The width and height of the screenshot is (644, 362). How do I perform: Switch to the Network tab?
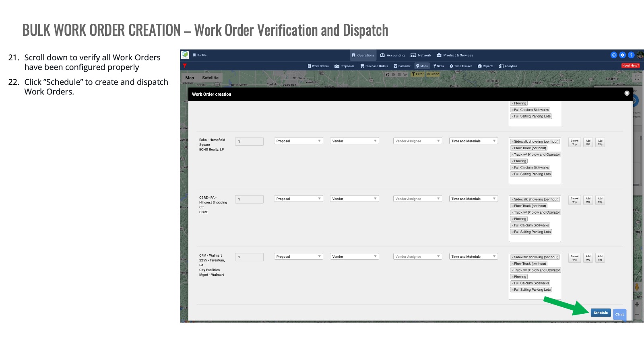click(421, 55)
